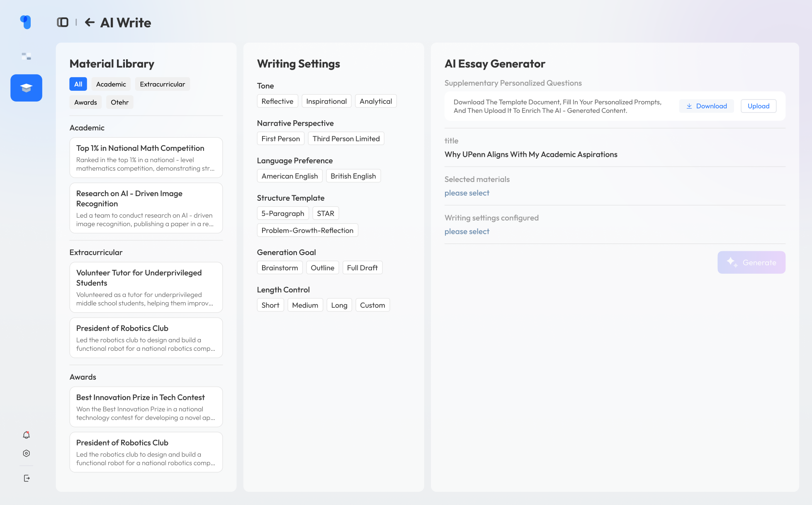The height and width of the screenshot is (505, 812).
Task: Select the Top 1% Math Competition card
Action: tap(146, 158)
